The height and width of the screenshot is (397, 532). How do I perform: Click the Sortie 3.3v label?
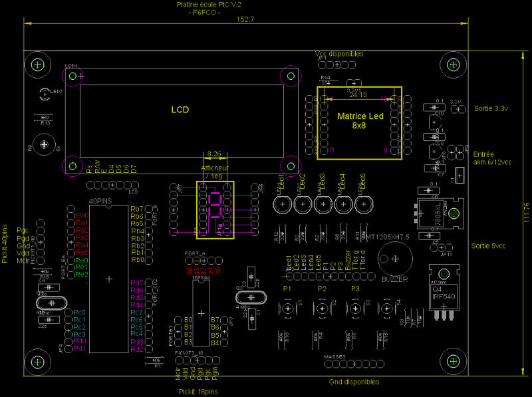pyautogui.click(x=491, y=108)
